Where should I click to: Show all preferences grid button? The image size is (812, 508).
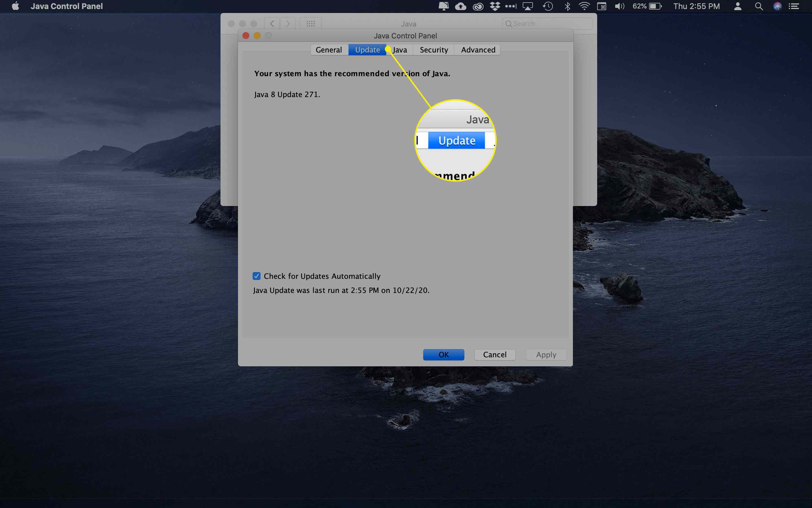tap(311, 23)
